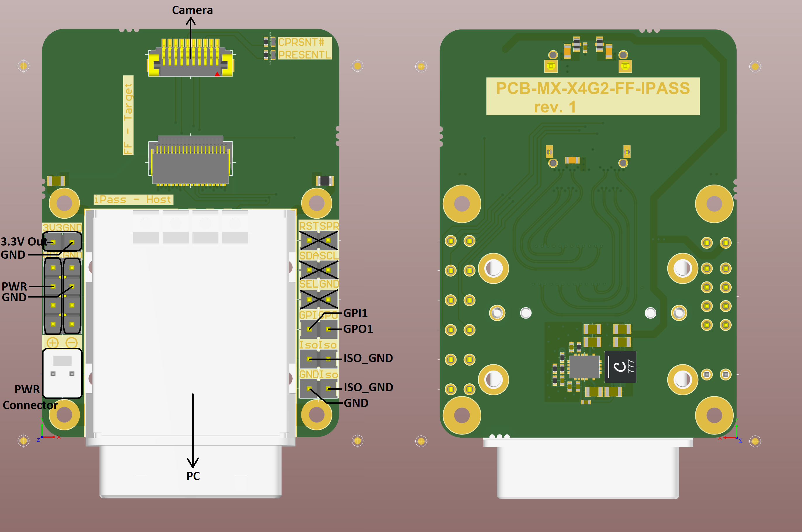Click the PRESENTL silkscreen label
The width and height of the screenshot is (802, 532).
304,55
